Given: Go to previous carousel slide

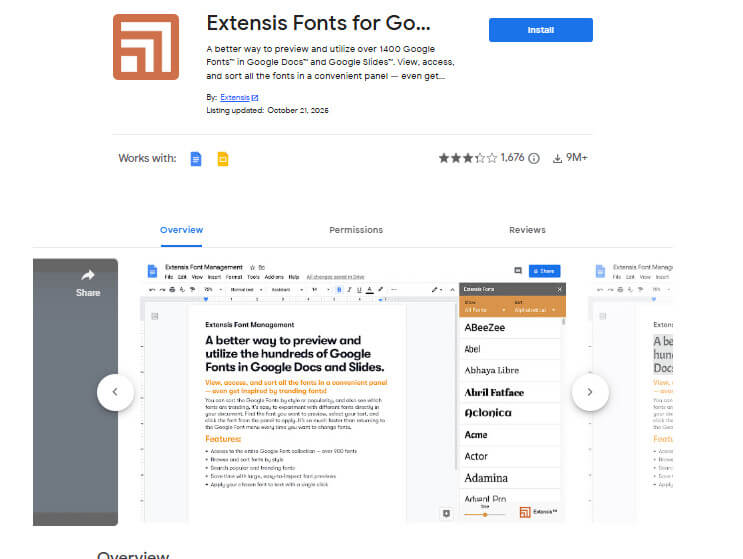Looking at the screenshot, I should coord(115,392).
